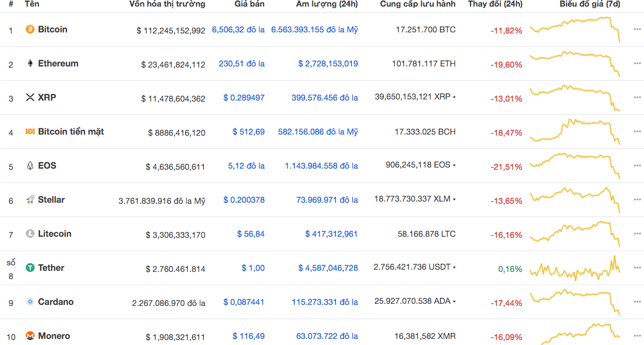The width and height of the screenshot is (644, 345).
Task: Open the Bitcoin coin name link
Action: [x=53, y=29]
